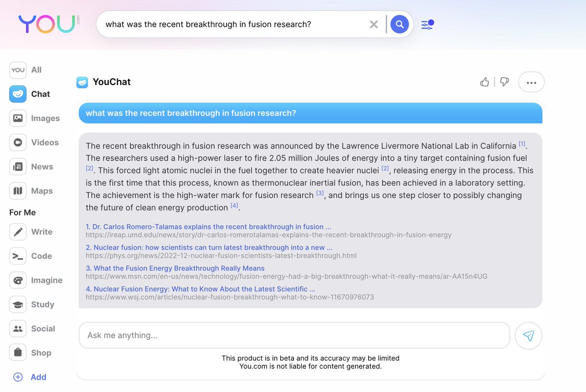Switch to the Maps tab label
This screenshot has width=586, height=392.
pos(42,191)
